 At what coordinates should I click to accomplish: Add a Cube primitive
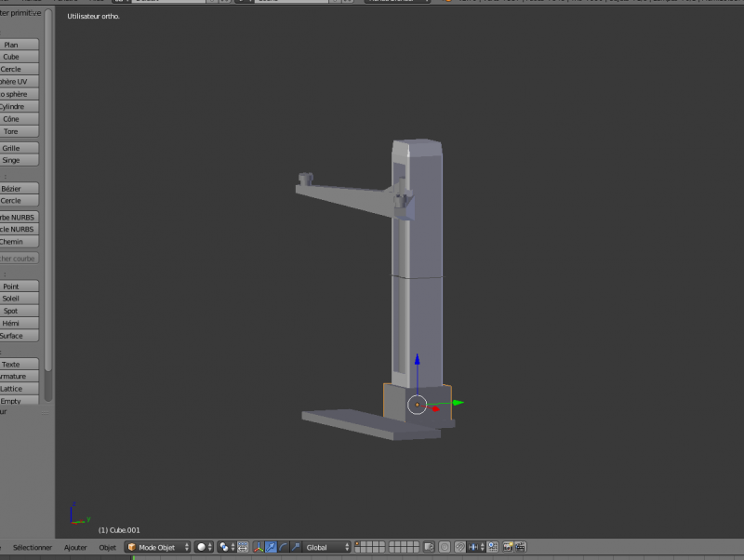tap(13, 57)
